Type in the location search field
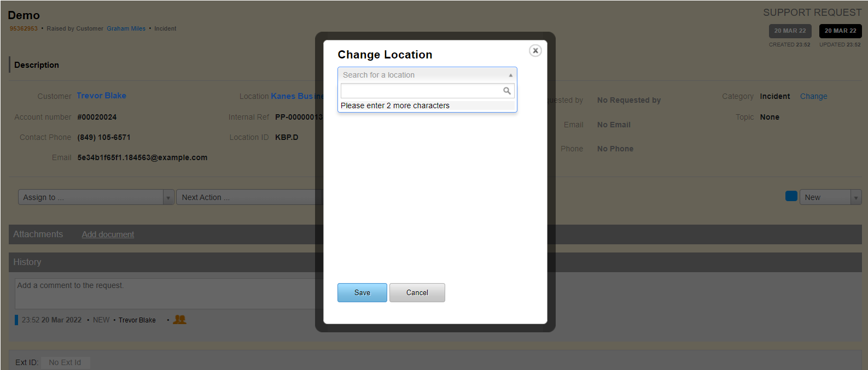 pos(421,91)
